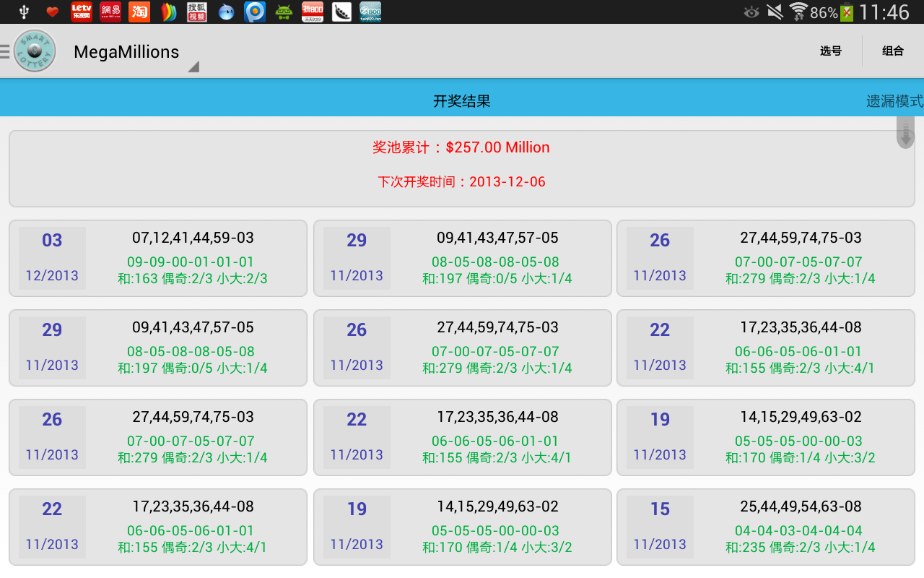Tap the Sohu Video notification icon
The height and width of the screenshot is (578, 924).
(197, 12)
